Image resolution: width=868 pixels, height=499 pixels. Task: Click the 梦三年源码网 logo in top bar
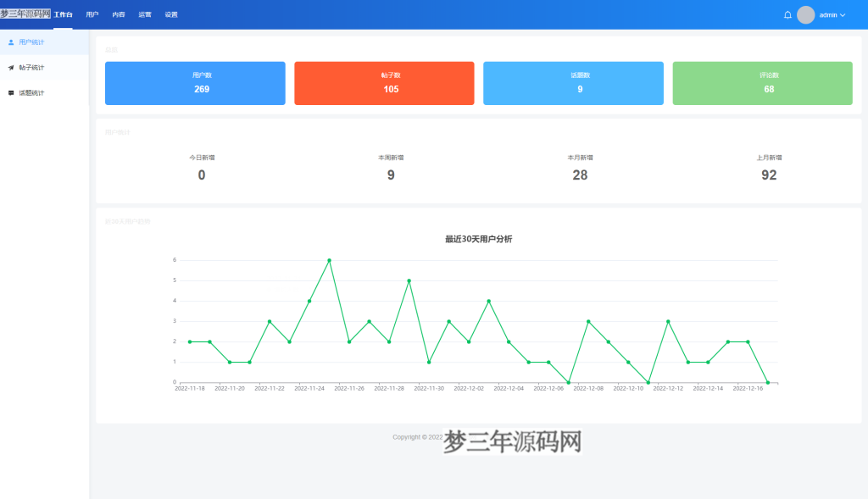(26, 14)
